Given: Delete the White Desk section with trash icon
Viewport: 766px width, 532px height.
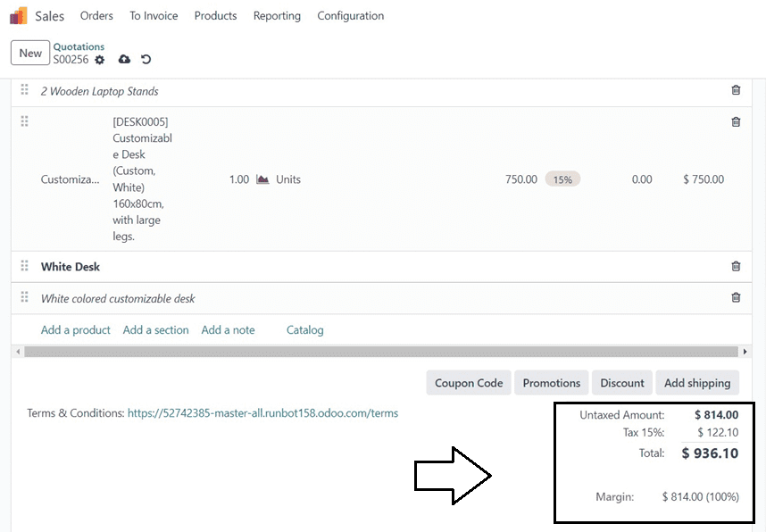Looking at the screenshot, I should 736,265.
